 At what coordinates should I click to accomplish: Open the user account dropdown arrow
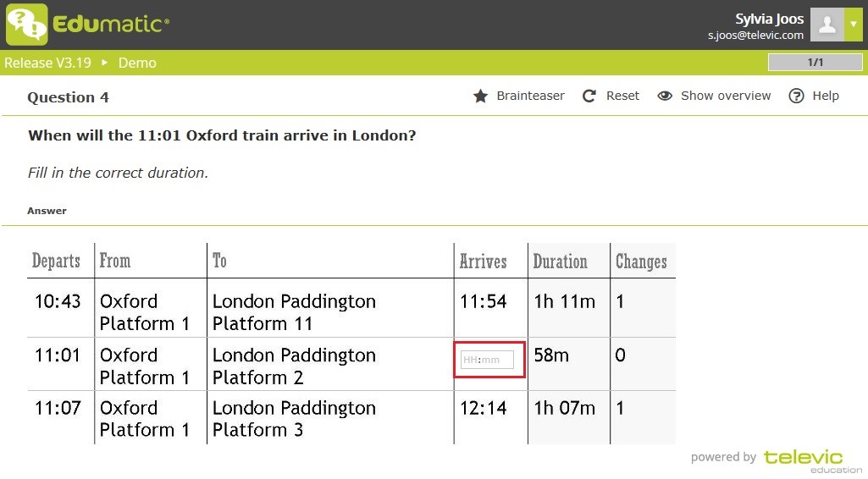point(853,25)
